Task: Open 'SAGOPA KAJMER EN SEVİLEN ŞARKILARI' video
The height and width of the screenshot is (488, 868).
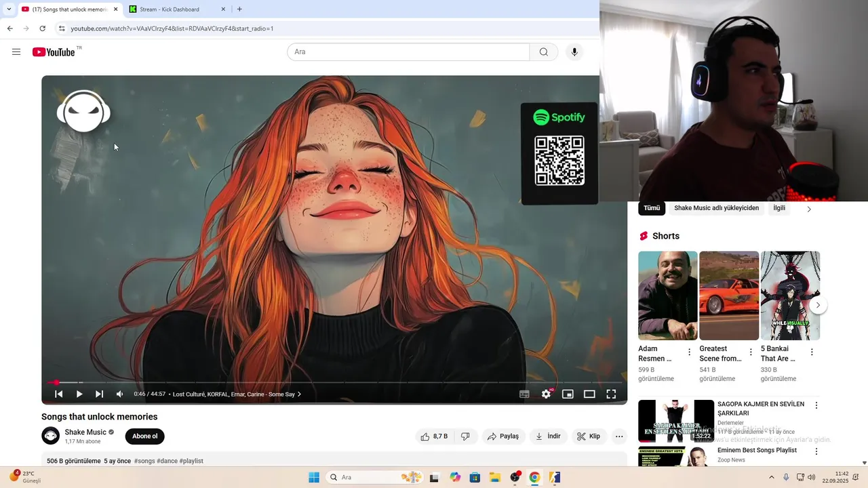Action: 676,421
